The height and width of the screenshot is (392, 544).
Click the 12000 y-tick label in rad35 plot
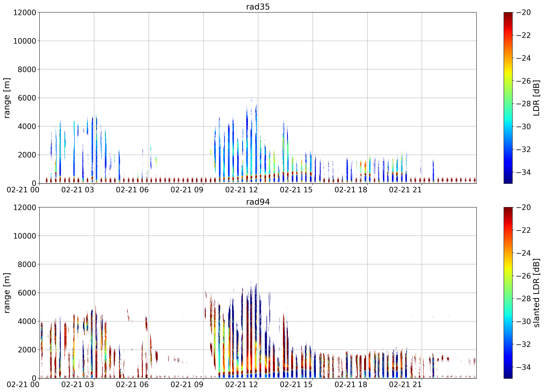click(x=25, y=13)
